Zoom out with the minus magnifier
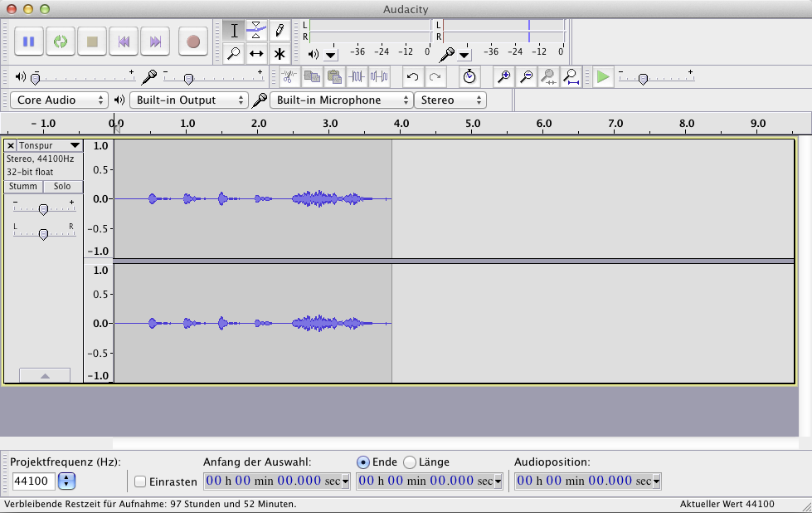The image size is (812, 513). (x=526, y=77)
